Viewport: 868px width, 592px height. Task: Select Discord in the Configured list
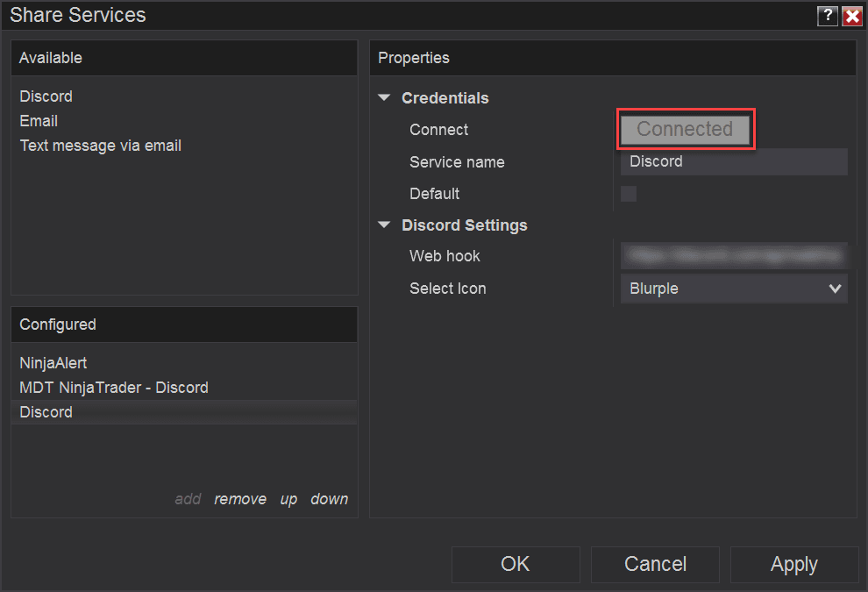184,412
